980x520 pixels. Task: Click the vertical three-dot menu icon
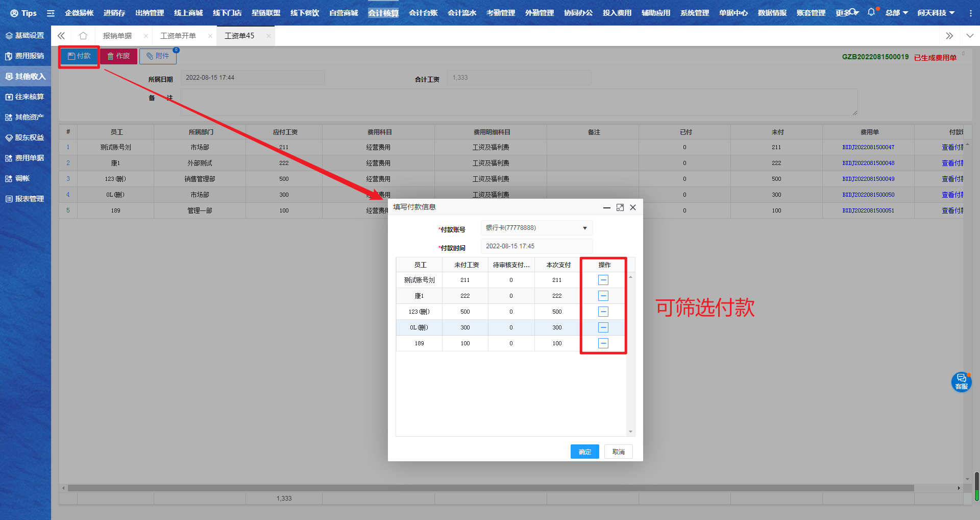coord(970,13)
